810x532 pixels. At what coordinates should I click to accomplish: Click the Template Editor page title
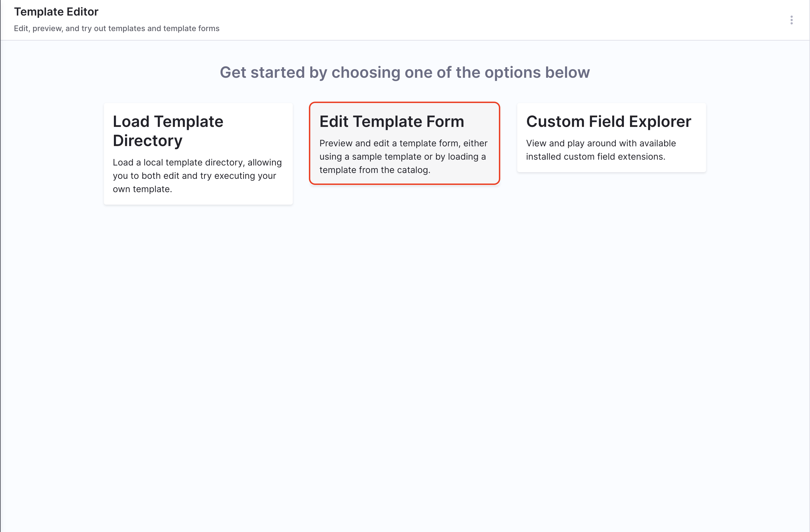pos(56,12)
